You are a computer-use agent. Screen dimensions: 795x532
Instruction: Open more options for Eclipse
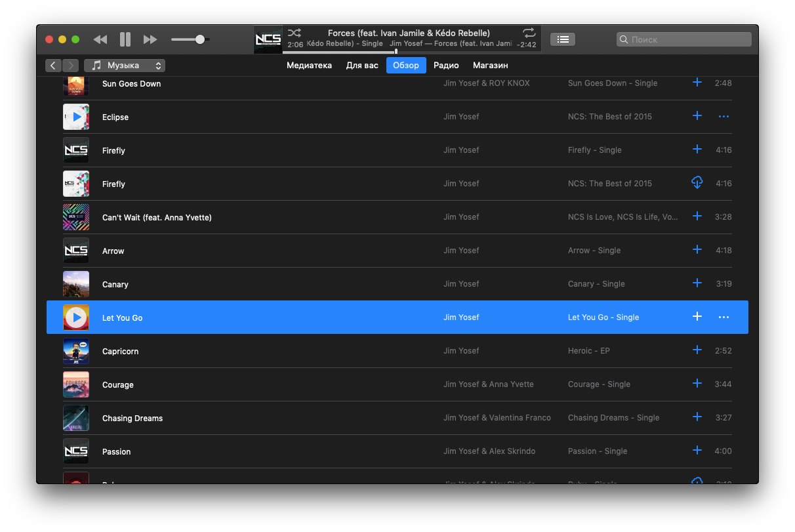pos(724,117)
